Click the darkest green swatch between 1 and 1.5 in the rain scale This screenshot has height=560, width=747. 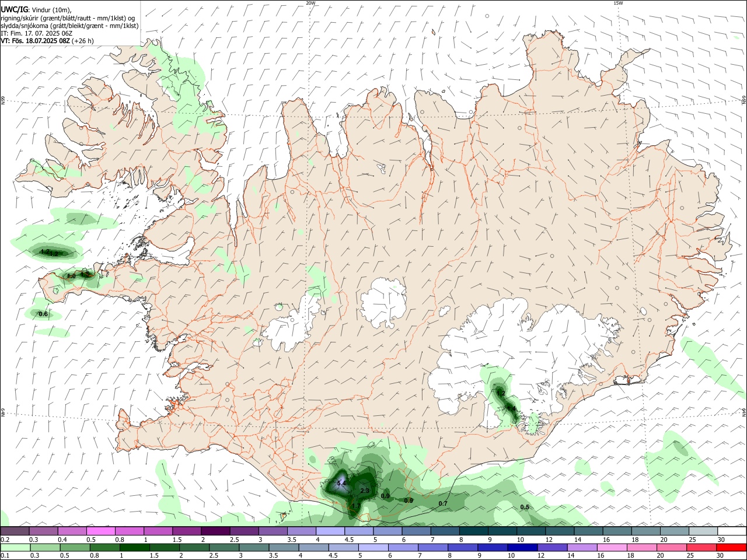pos(134,548)
